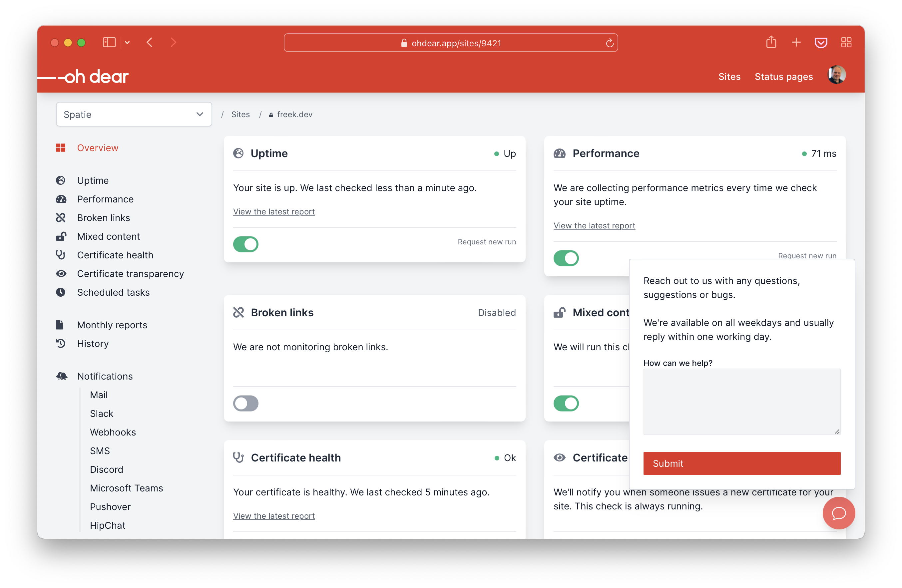Screen dimensions: 902x588
Task: Click the Mixed content padlock icon in the sidebar
Action: [x=61, y=236]
